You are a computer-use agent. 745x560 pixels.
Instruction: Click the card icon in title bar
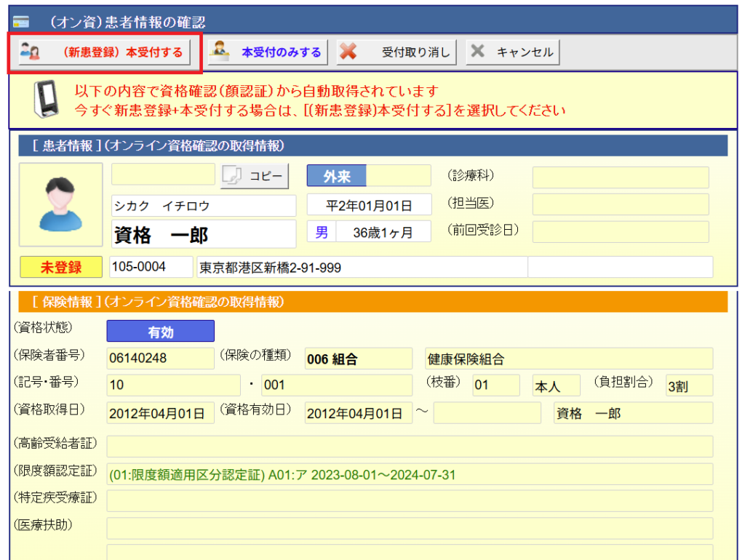tap(21, 21)
